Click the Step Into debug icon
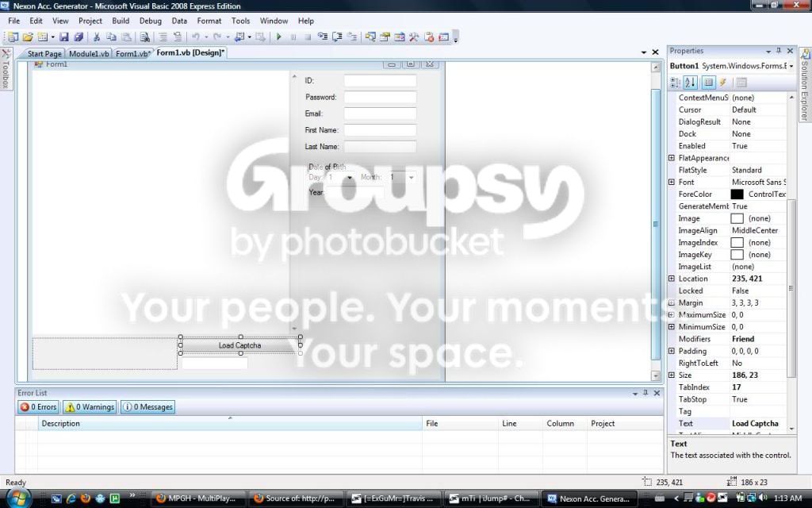The width and height of the screenshot is (812, 508). click(323, 37)
